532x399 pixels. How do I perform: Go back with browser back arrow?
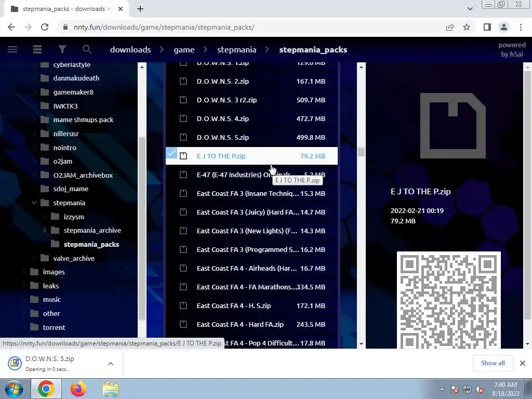(x=11, y=27)
